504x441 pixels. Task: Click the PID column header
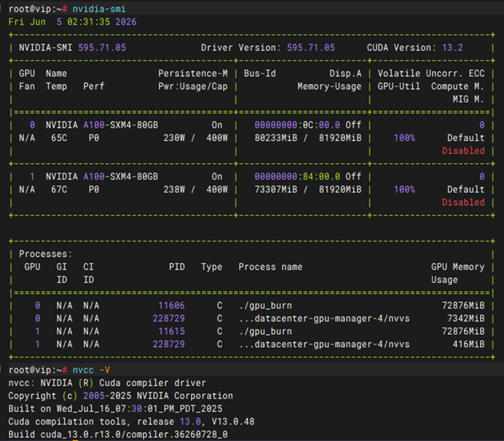[176, 267]
